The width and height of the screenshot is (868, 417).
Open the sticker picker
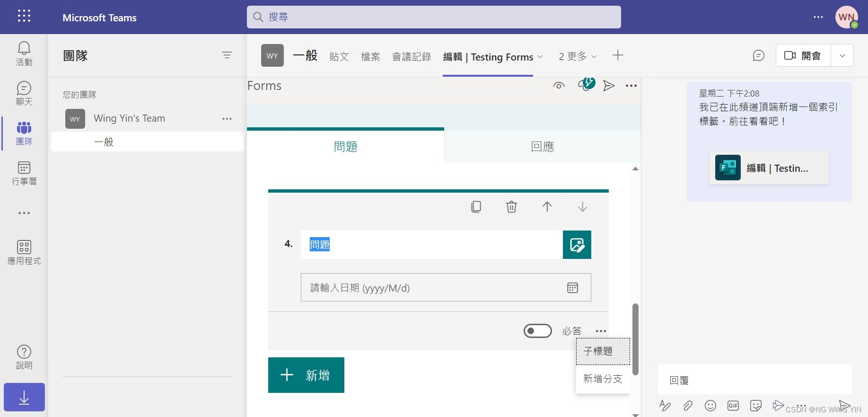[x=756, y=406]
